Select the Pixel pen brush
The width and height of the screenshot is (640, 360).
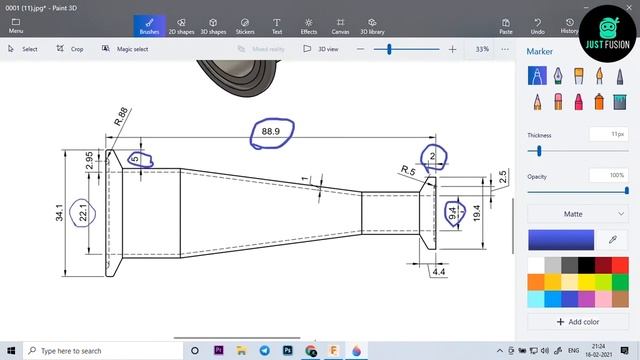click(x=620, y=76)
